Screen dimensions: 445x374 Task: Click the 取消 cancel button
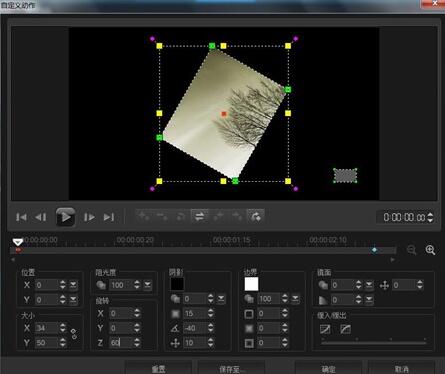[402, 368]
